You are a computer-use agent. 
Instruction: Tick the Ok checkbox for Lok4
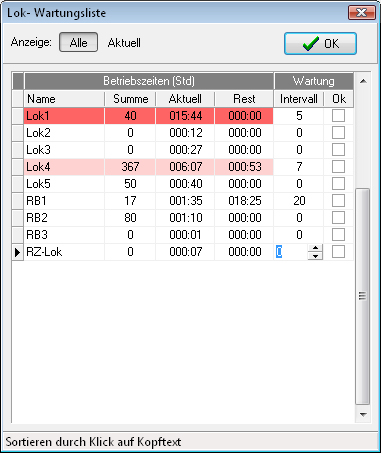[x=338, y=167]
